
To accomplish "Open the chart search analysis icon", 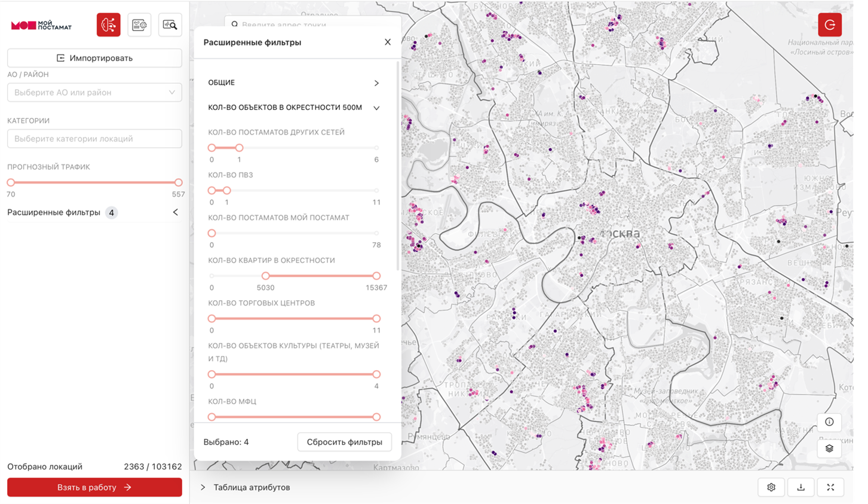I will tap(170, 25).
